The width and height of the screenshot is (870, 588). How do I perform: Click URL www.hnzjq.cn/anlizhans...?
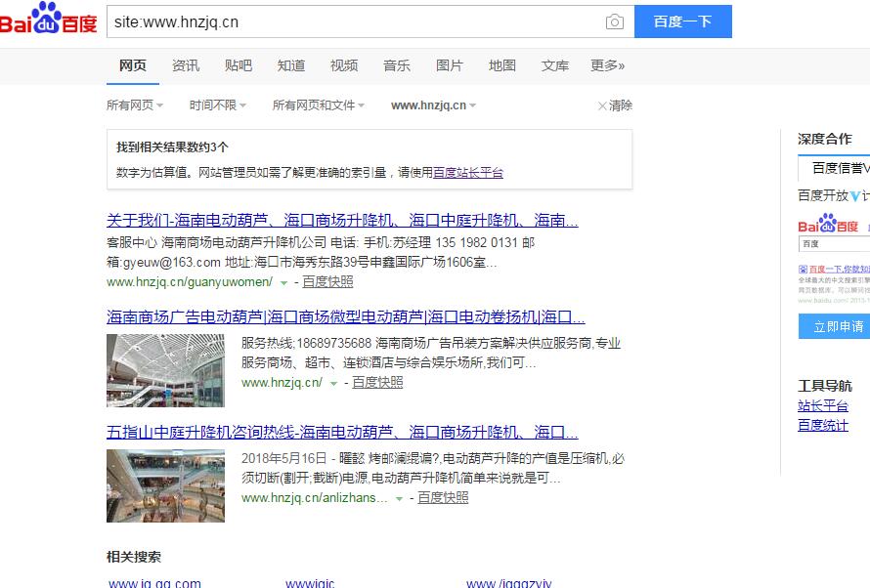[x=315, y=498]
